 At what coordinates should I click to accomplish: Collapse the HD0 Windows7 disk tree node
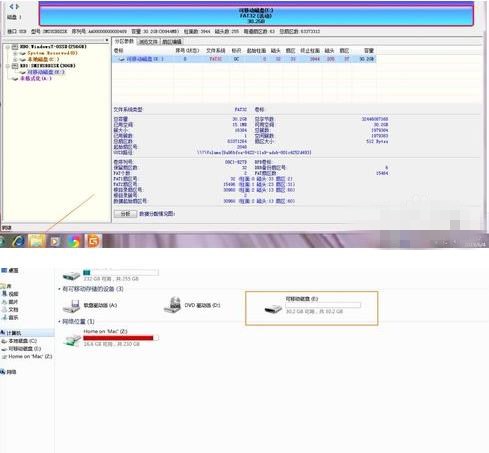tap(8, 47)
